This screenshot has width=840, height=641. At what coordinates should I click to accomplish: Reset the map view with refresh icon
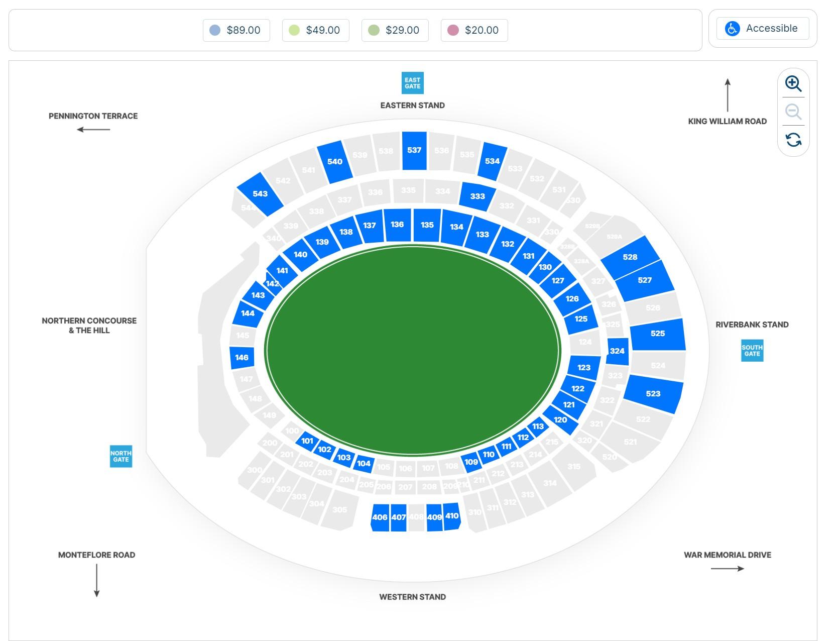[793, 140]
